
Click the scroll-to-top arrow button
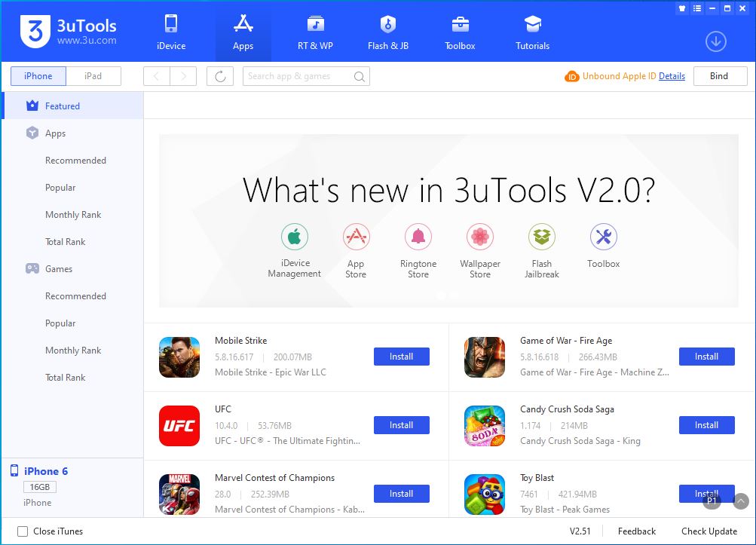(x=741, y=501)
